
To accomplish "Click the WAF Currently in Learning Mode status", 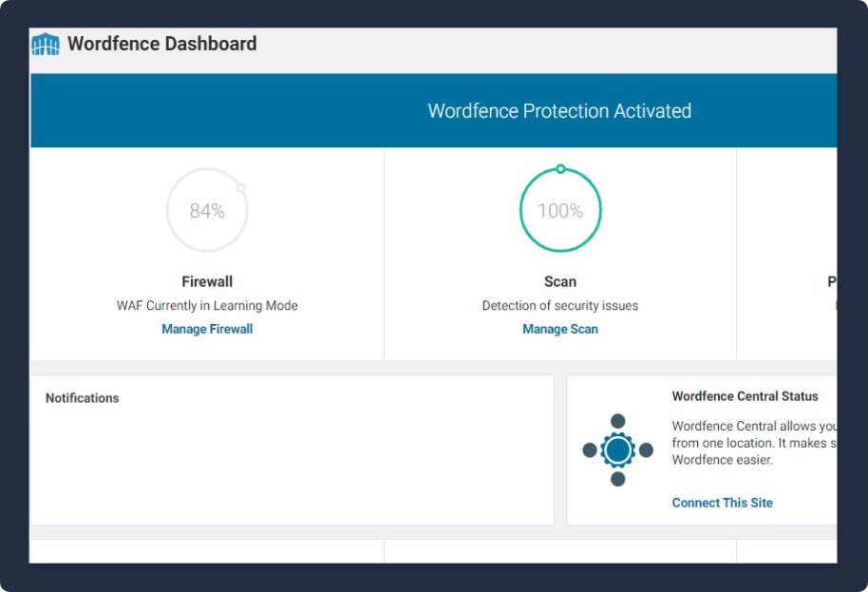I will (x=207, y=305).
